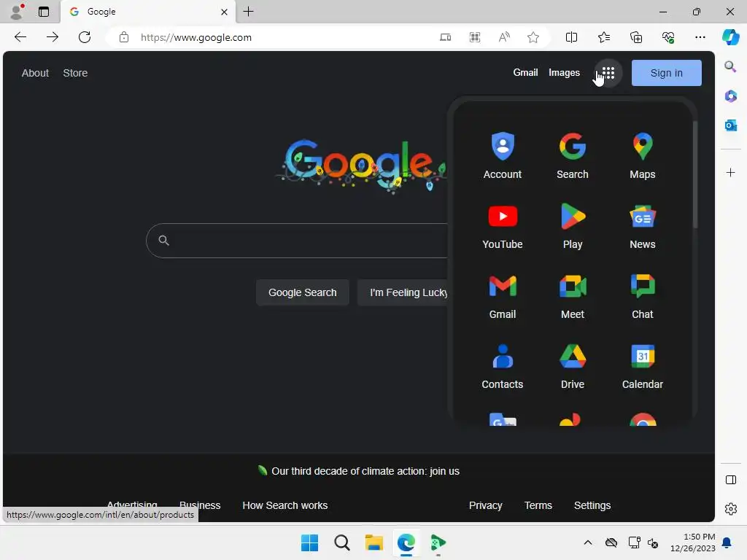Screen dimensions: 747x560
Task: Add this page to favorites with the star icon
Action: [533, 37]
